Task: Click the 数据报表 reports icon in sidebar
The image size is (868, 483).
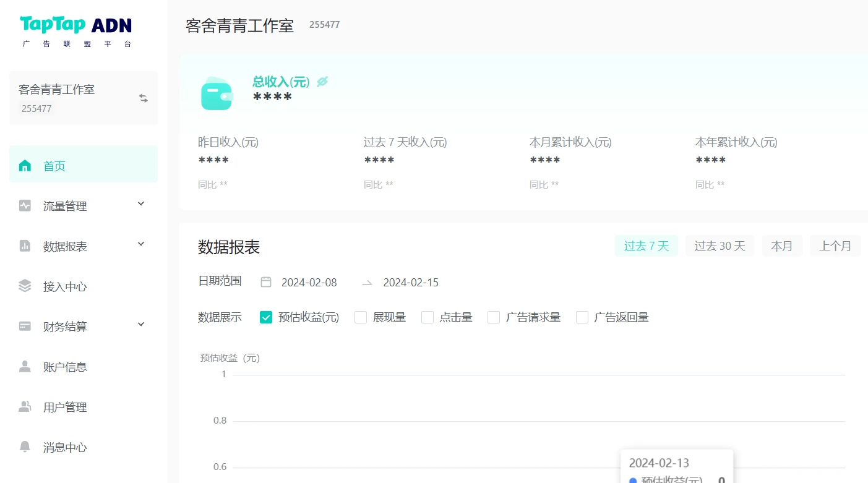Action: (x=25, y=246)
